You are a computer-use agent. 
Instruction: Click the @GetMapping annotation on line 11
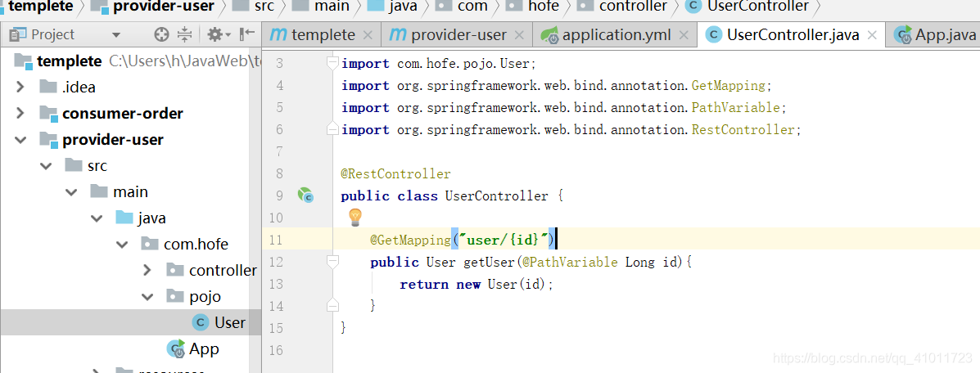pos(410,240)
